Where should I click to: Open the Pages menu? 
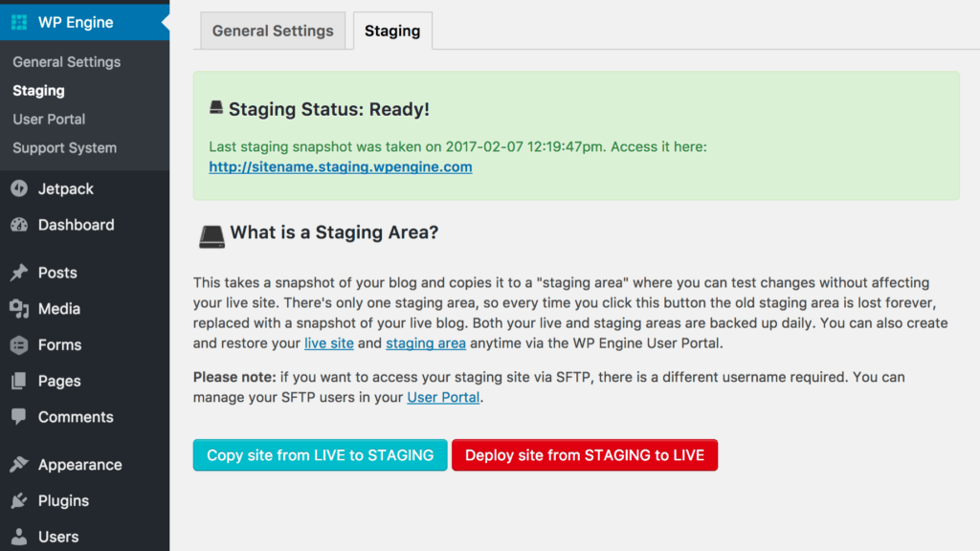point(84,381)
